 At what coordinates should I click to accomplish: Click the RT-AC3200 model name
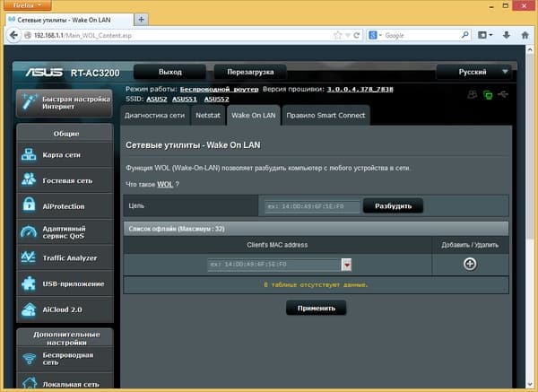(x=95, y=73)
